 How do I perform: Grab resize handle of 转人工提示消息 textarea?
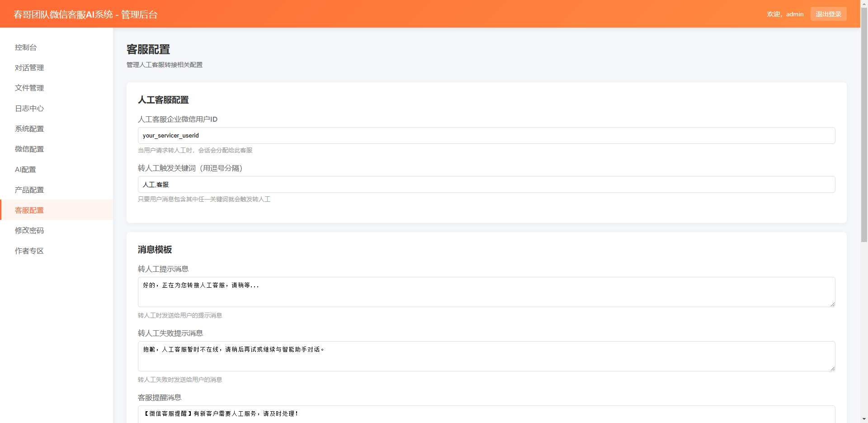pyautogui.click(x=832, y=304)
